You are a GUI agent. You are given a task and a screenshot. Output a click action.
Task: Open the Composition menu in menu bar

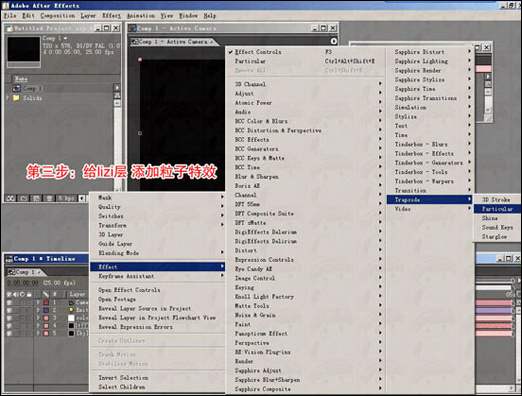click(x=58, y=16)
